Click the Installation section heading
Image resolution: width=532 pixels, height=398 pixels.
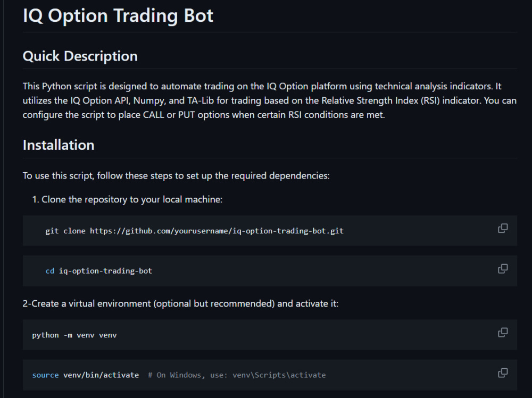[x=59, y=145]
